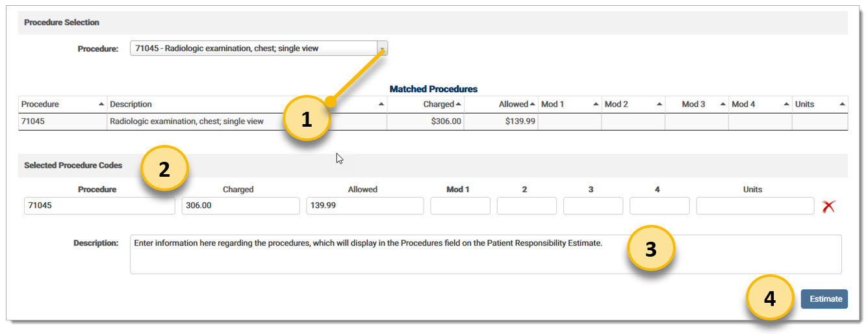
Task: Remove the procedure row with red X
Action: [828, 207]
